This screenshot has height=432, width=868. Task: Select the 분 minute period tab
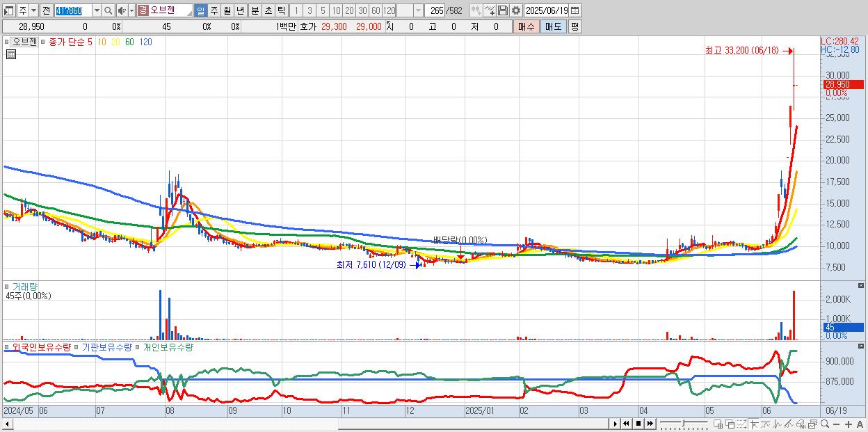[x=254, y=10]
